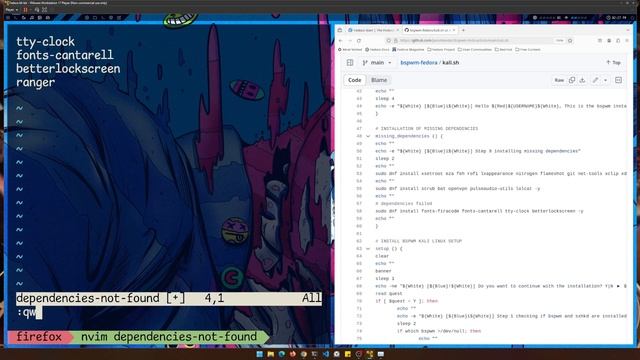640x360 pixels.
Task: Edit this file pencil icon
Action: (x=596, y=80)
